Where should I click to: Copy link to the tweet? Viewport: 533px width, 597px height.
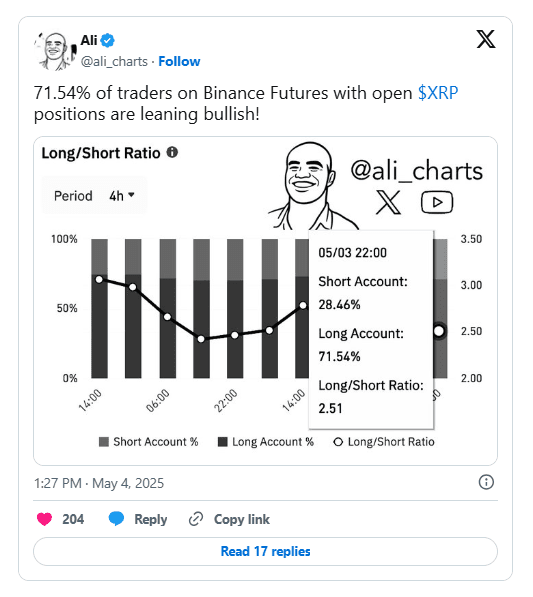tap(229, 519)
